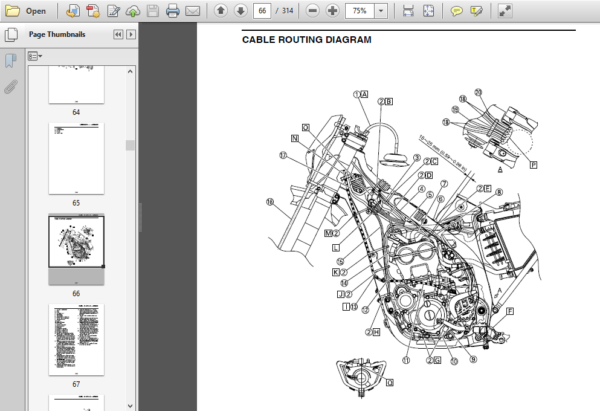This screenshot has height=411, width=600.
Task: Click the thumbnail label '65'
Action: point(76,203)
